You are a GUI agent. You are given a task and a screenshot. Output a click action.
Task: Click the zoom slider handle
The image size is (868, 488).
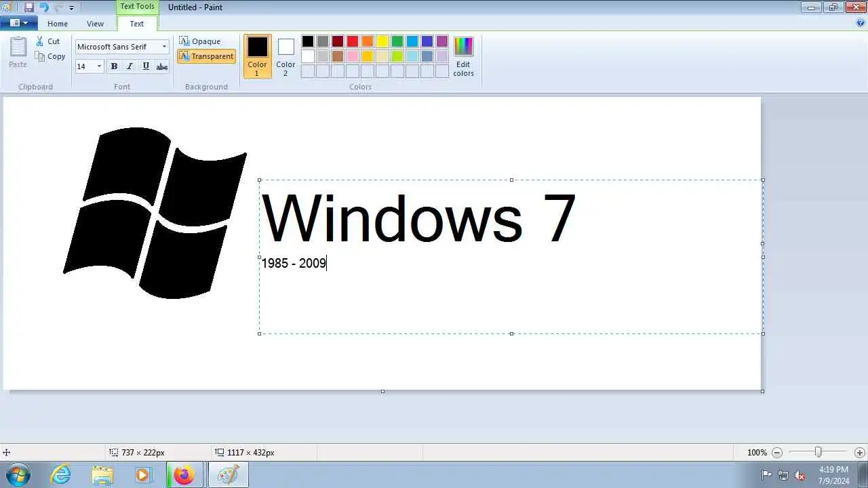[x=818, y=452]
